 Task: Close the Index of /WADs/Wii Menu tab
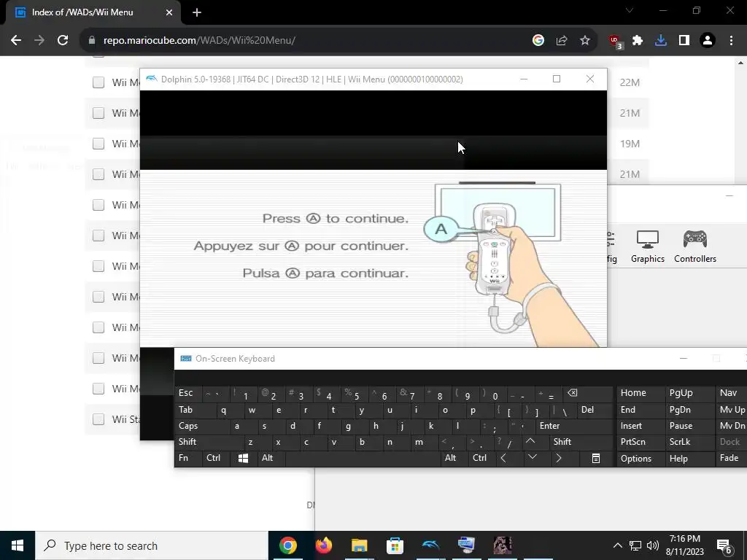coord(169,12)
